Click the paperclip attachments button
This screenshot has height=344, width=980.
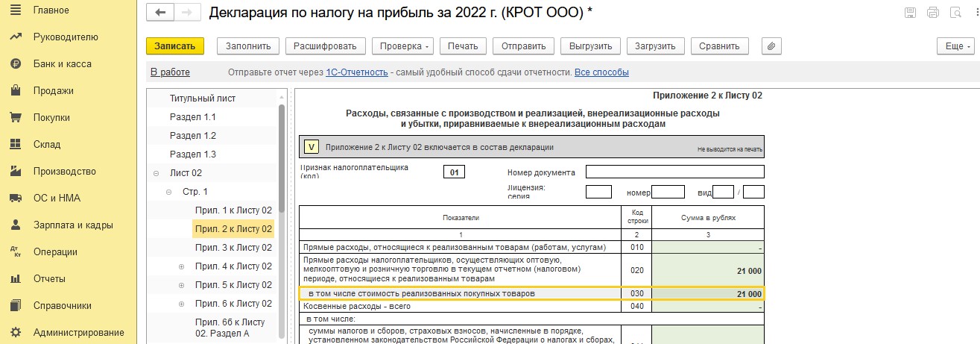771,46
